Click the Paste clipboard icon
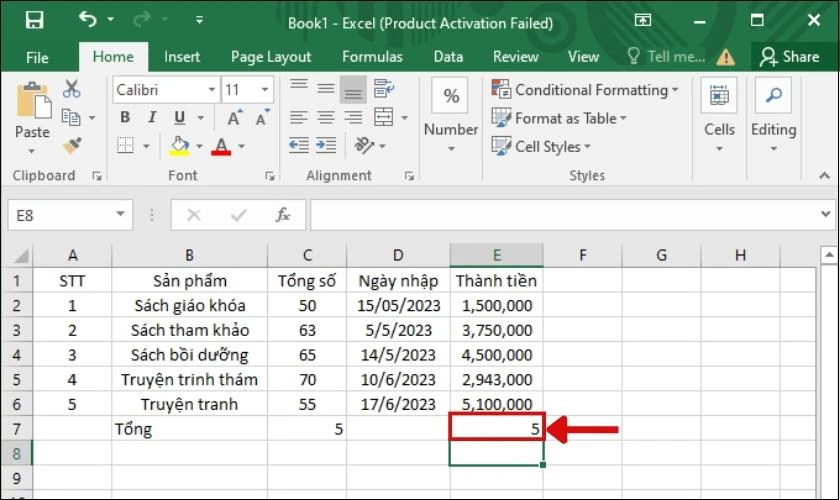Image resolution: width=840 pixels, height=500 pixels. click(x=33, y=101)
